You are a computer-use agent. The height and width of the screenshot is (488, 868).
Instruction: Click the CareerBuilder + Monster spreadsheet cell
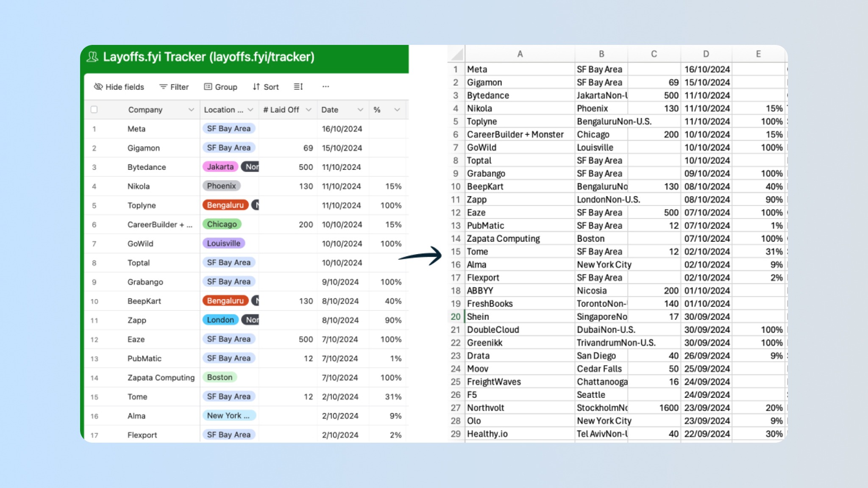coord(520,134)
